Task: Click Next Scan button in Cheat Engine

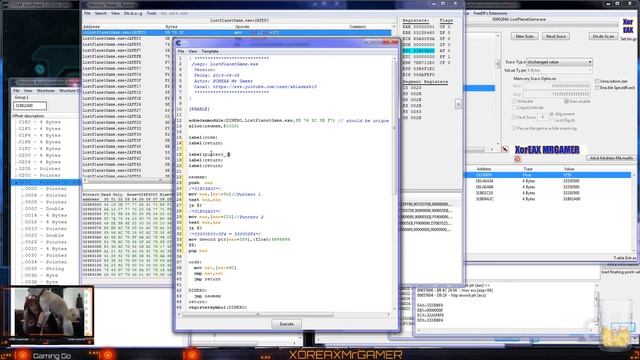Action: pos(556,36)
